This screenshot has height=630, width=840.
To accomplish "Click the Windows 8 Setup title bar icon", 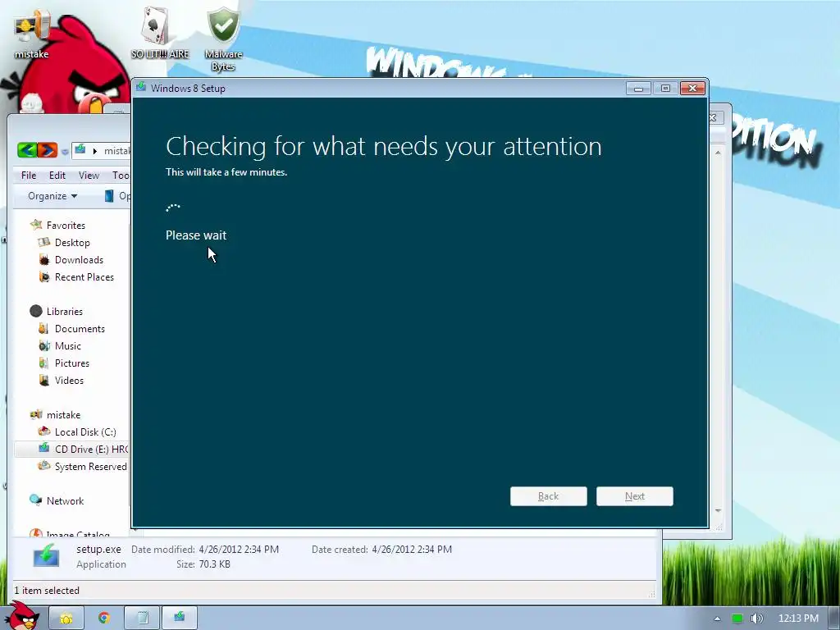I will (x=141, y=87).
